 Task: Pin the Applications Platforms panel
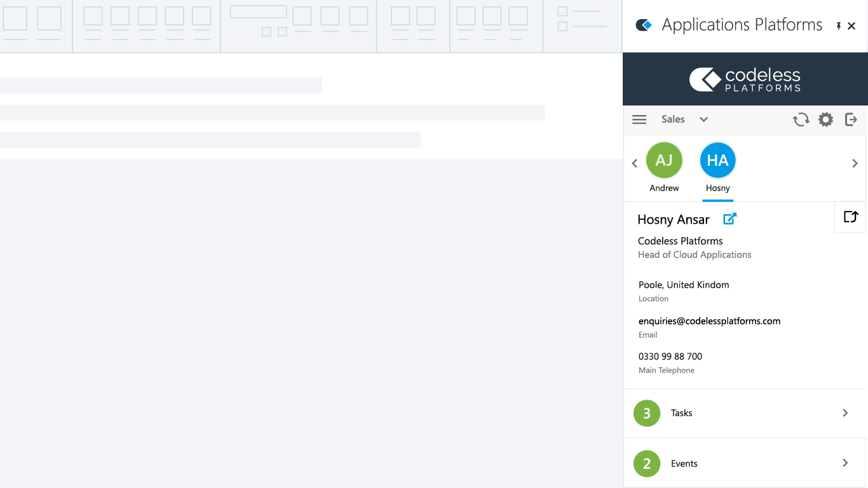[x=839, y=26]
